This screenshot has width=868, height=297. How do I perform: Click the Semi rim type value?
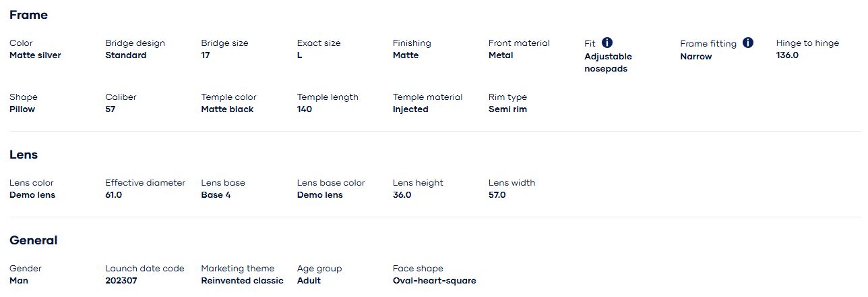tap(507, 109)
